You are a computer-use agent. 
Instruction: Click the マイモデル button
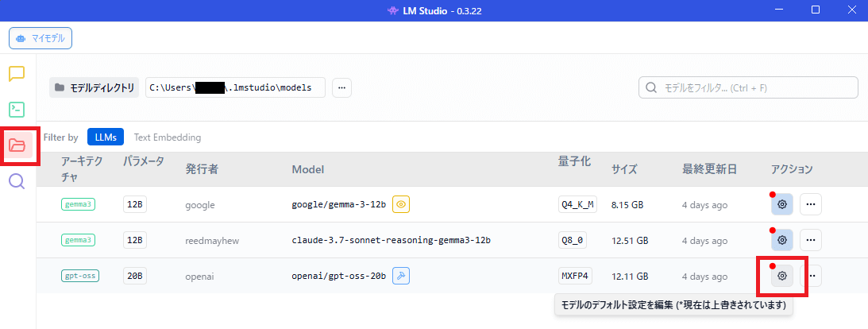(41, 38)
